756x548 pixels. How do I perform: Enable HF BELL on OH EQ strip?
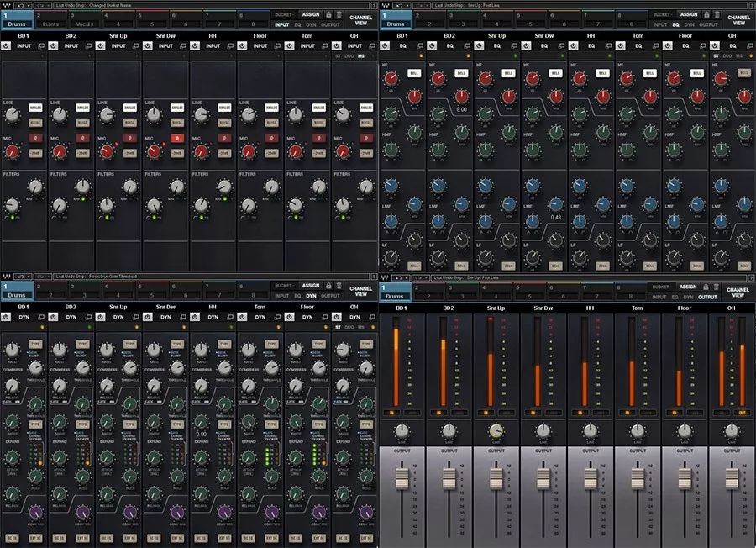(744, 73)
